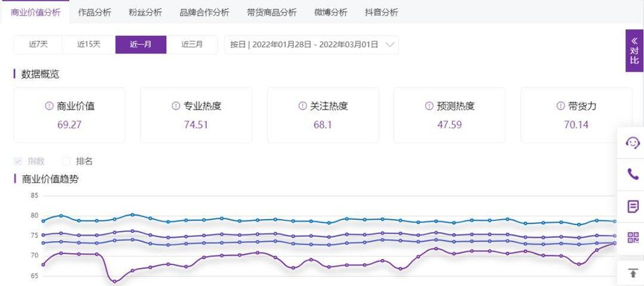Click the 商业价值趋势 chart title
The width and height of the screenshot is (644, 286).
pos(49,179)
